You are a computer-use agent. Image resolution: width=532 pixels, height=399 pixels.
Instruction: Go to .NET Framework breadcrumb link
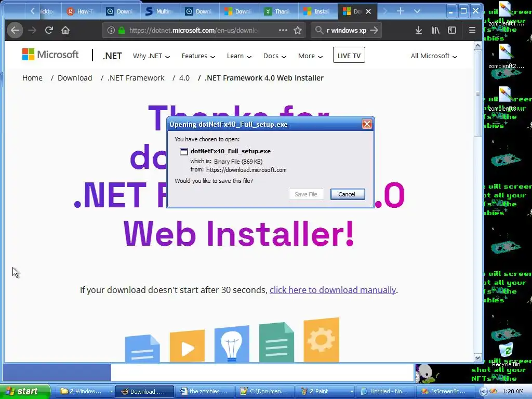click(136, 78)
